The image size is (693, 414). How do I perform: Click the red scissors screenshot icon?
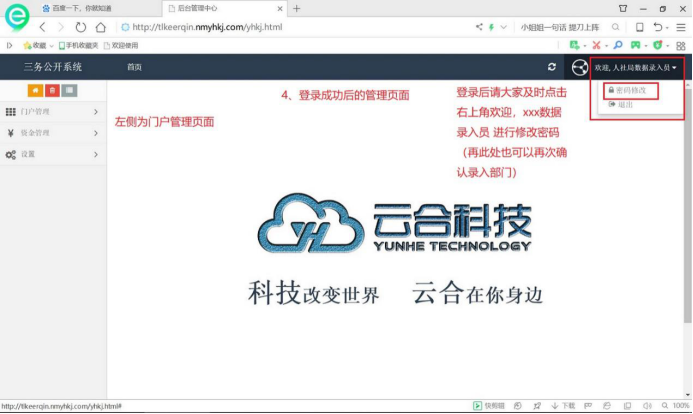pos(596,45)
